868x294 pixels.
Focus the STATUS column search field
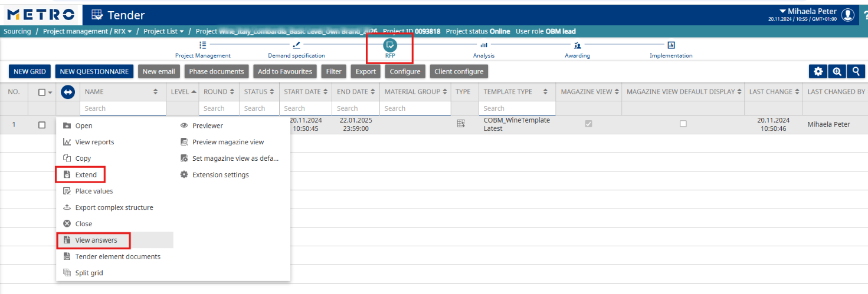click(x=259, y=108)
